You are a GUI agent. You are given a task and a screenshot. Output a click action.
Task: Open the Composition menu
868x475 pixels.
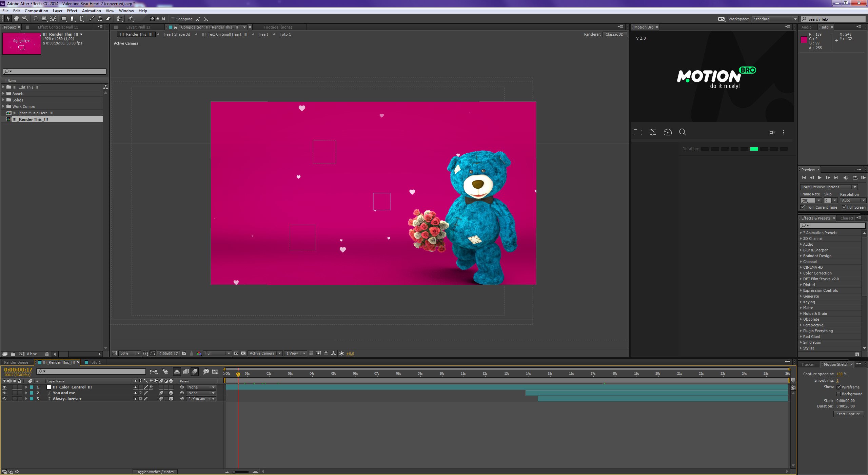click(36, 11)
